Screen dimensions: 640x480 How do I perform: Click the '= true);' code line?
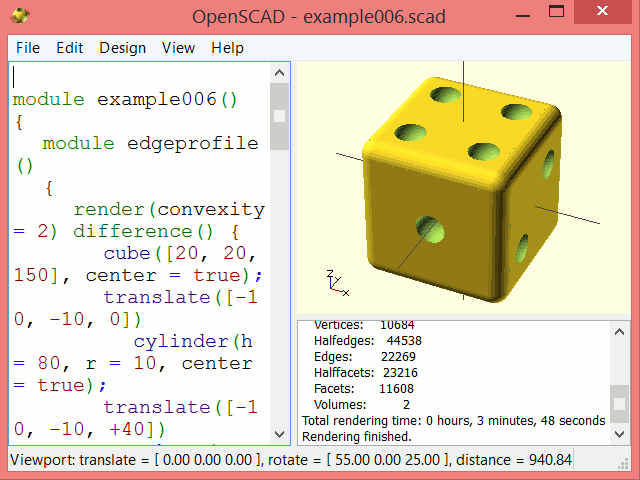coord(60,386)
